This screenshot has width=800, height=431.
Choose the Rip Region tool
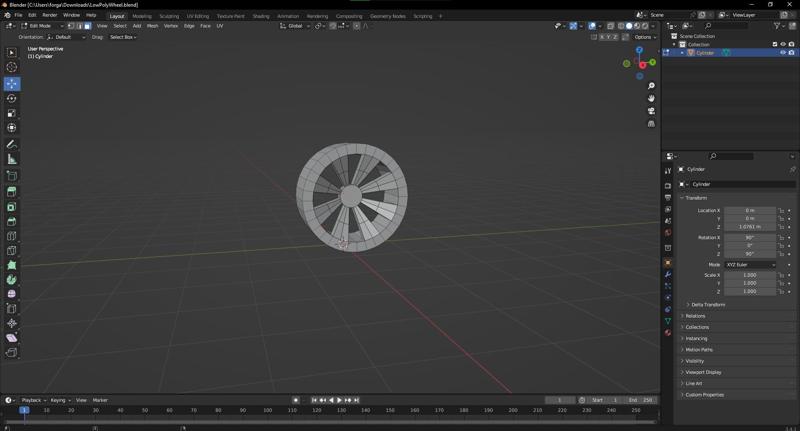[11, 352]
